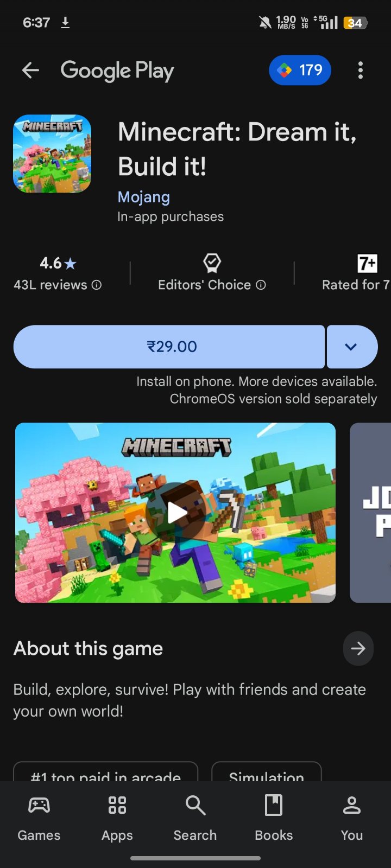The height and width of the screenshot is (868, 391).
Task: Open About this game arrow
Action: coord(358,648)
